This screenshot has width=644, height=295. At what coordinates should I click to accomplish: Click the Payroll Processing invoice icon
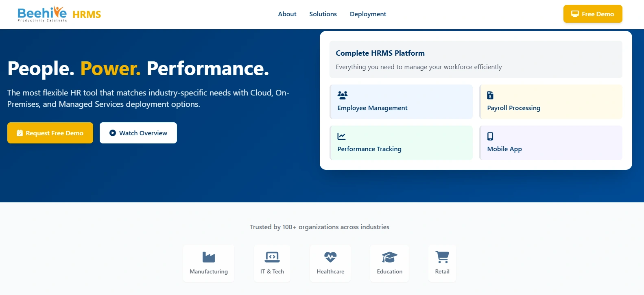tap(490, 95)
